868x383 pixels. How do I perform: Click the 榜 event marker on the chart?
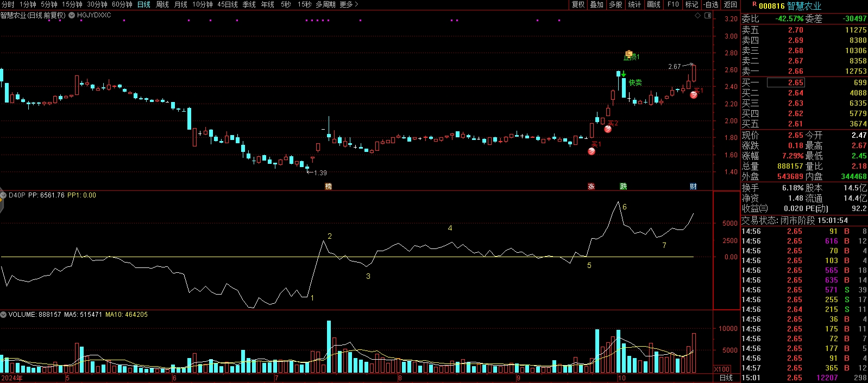328,186
